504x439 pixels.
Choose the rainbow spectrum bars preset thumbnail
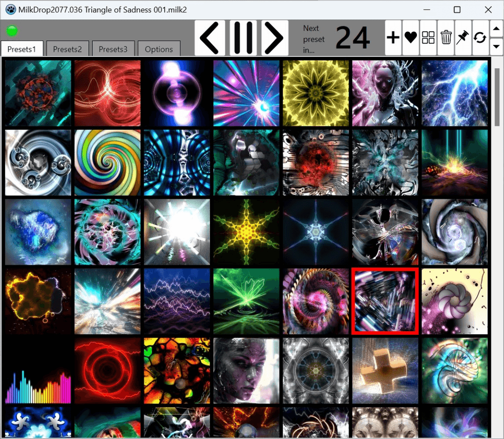coord(38,371)
